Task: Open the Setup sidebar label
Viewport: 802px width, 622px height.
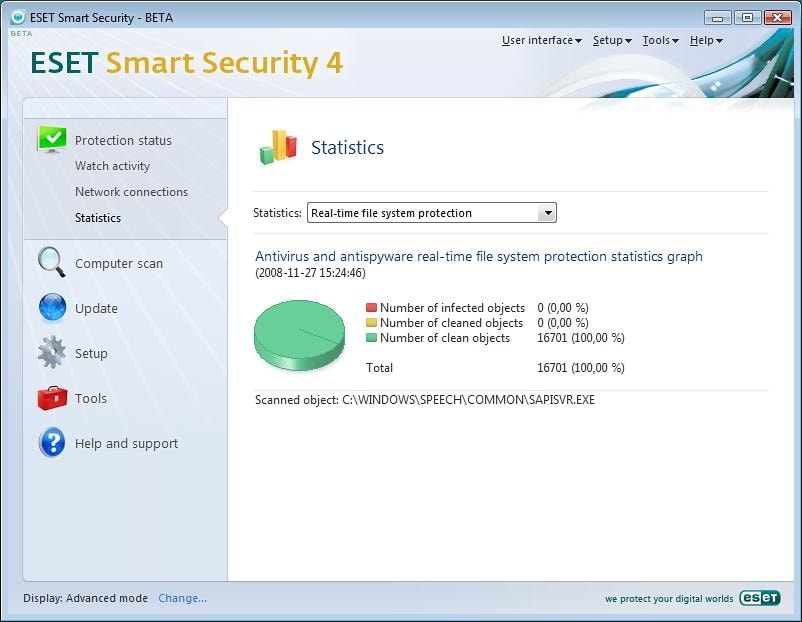Action: point(91,353)
